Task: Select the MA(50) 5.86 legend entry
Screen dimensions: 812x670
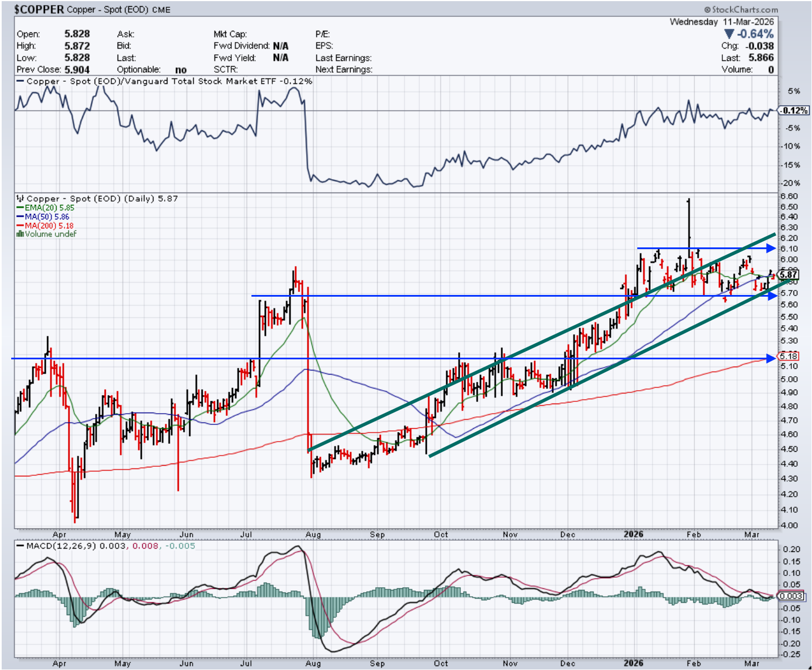Action: (46, 217)
